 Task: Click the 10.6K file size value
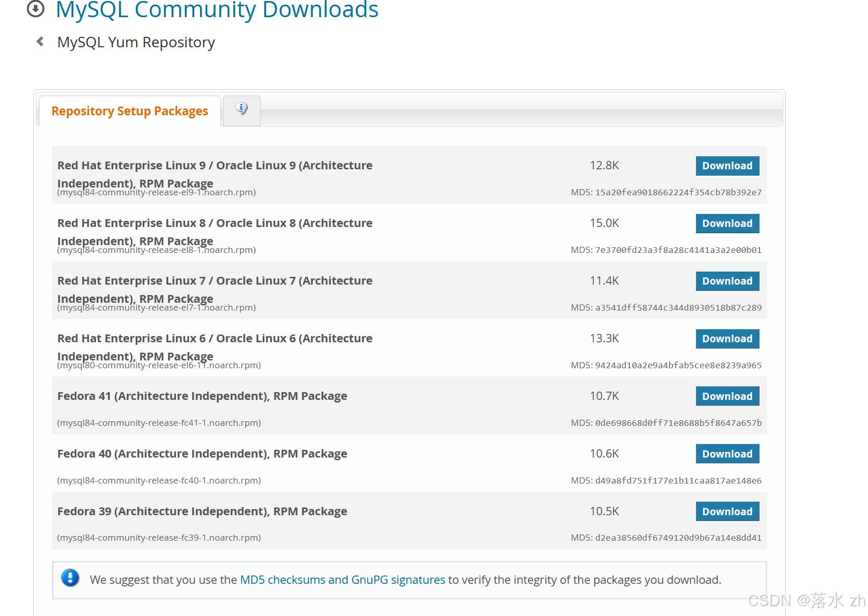(604, 454)
